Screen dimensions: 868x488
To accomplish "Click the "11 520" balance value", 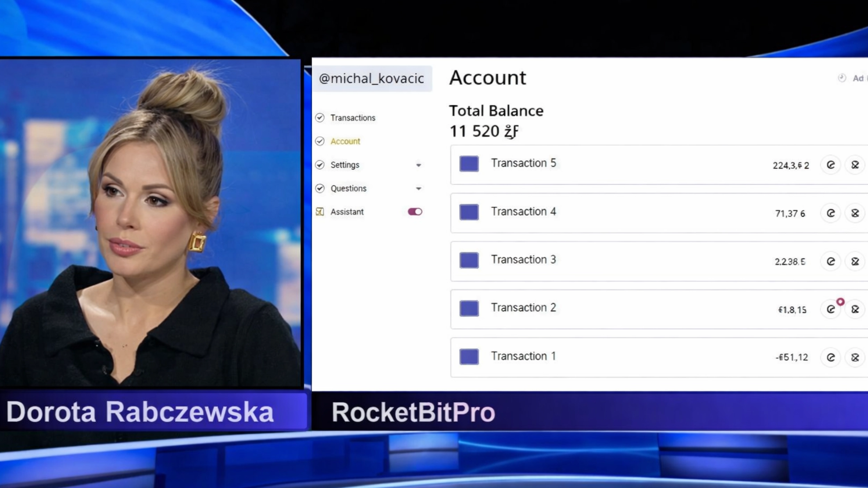I will pyautogui.click(x=474, y=132).
